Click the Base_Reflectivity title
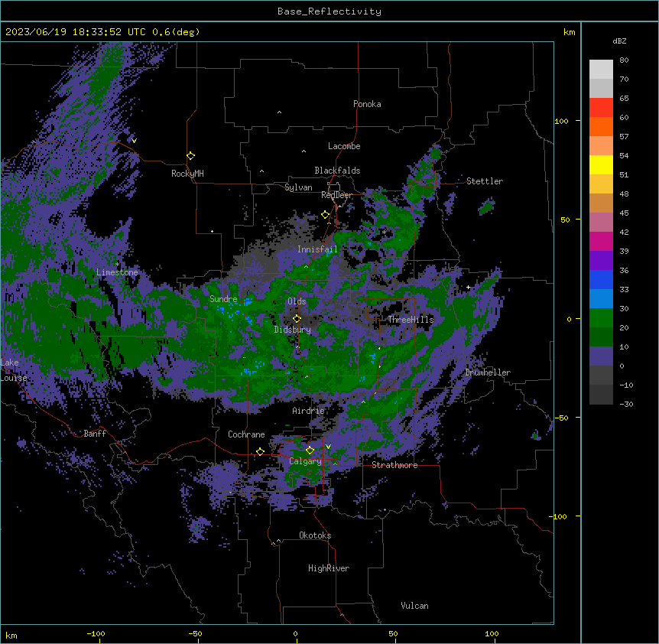 [x=329, y=11]
